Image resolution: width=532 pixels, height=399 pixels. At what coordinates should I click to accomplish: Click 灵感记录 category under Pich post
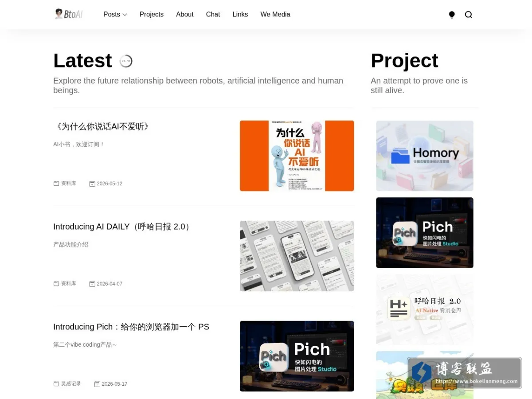pos(71,384)
